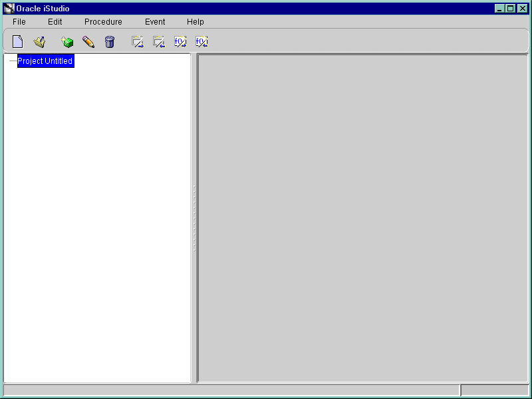Close the Oracle iStudio window
This screenshot has width=532, height=399.
coord(521,9)
